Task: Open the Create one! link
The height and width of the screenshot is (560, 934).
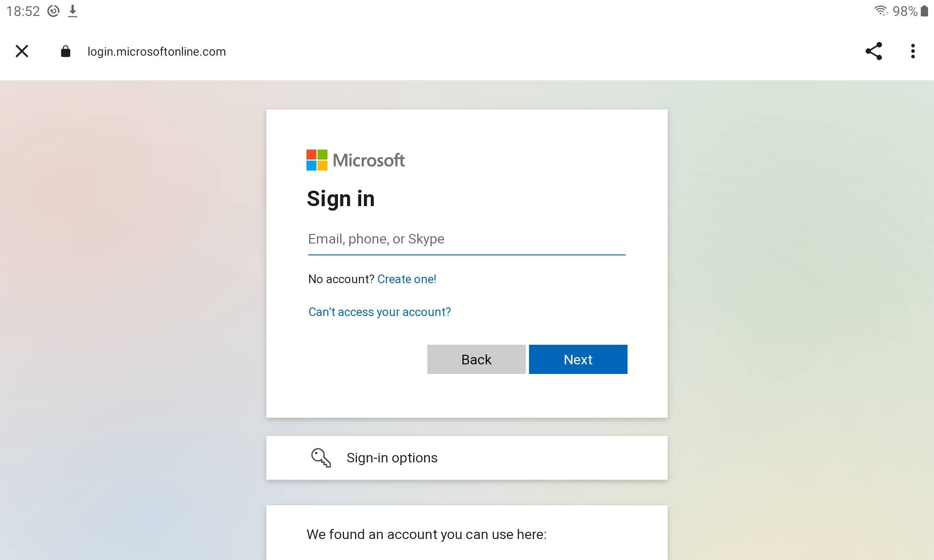Action: click(407, 279)
